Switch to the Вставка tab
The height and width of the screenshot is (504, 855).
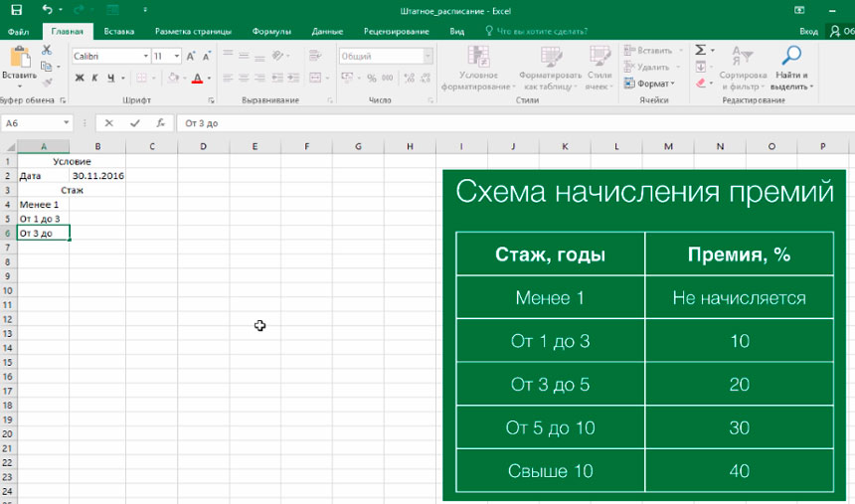119,31
